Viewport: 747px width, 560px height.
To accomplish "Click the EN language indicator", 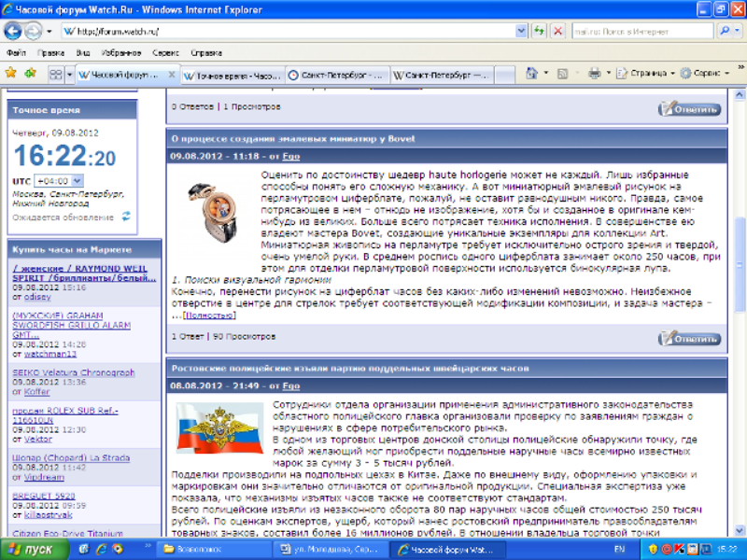I will 620,549.
